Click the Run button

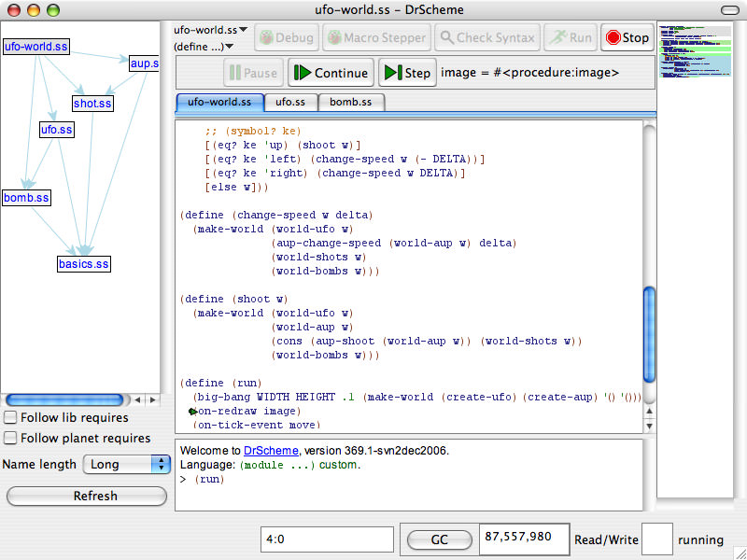pos(571,37)
